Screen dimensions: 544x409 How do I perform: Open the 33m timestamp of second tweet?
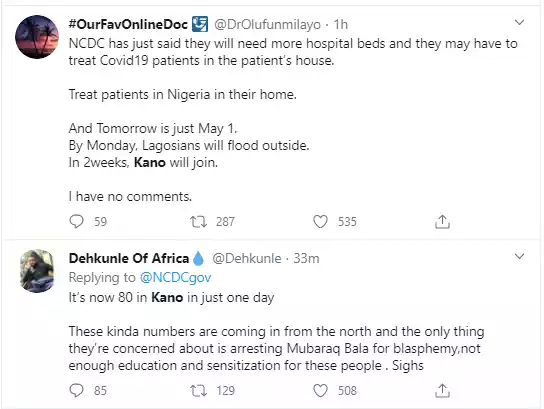(x=306, y=258)
